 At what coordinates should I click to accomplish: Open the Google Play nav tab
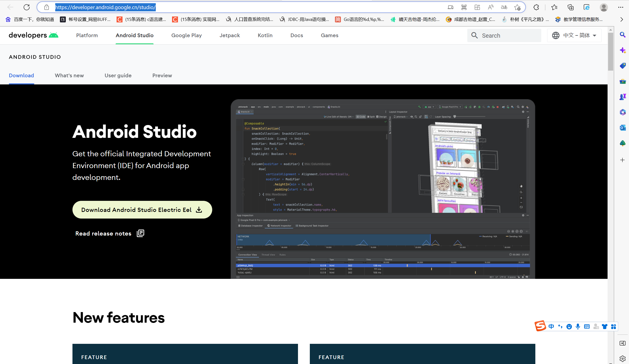[x=186, y=35]
